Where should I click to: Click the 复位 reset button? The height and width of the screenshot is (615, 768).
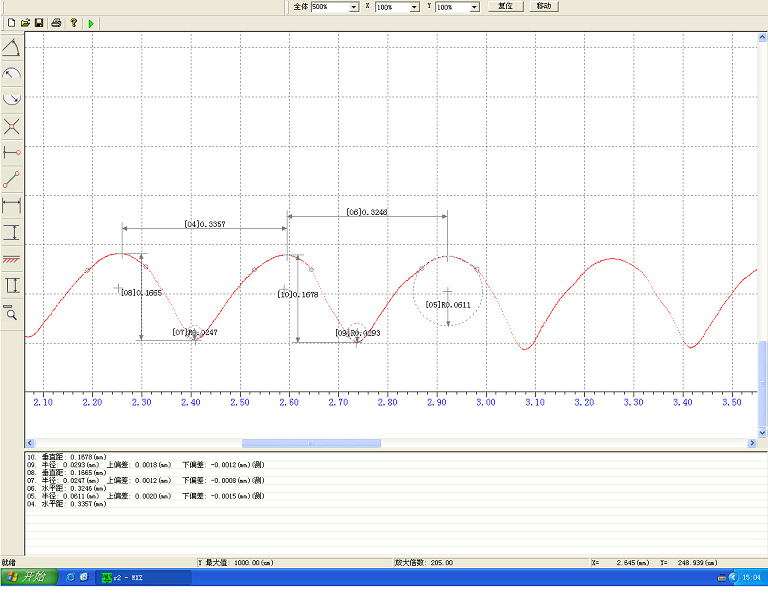pyautogui.click(x=506, y=6)
